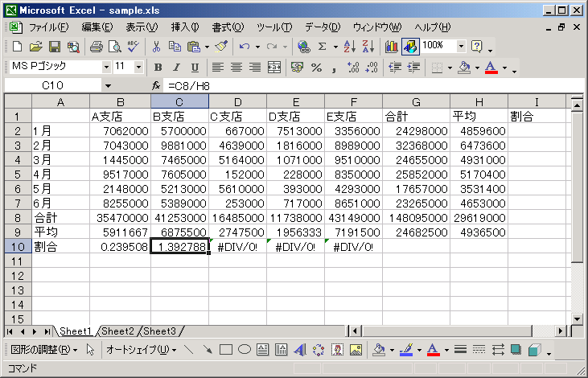Image resolution: width=588 pixels, height=378 pixels.
Task: Apply currency style icon
Action: pos(297,68)
